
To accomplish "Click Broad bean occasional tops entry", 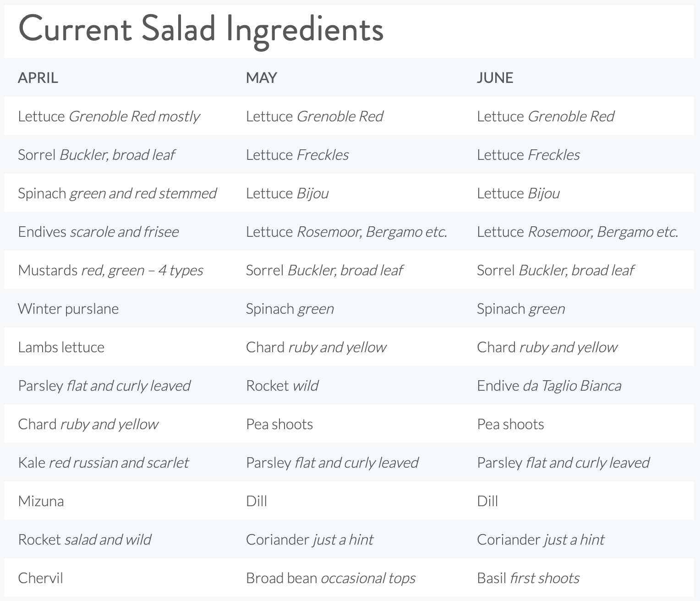I will 330,578.
